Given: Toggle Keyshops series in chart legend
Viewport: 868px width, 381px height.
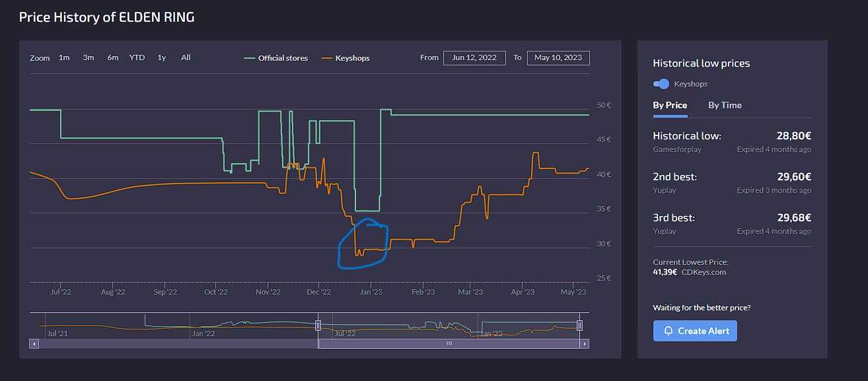Looking at the screenshot, I should tap(345, 58).
